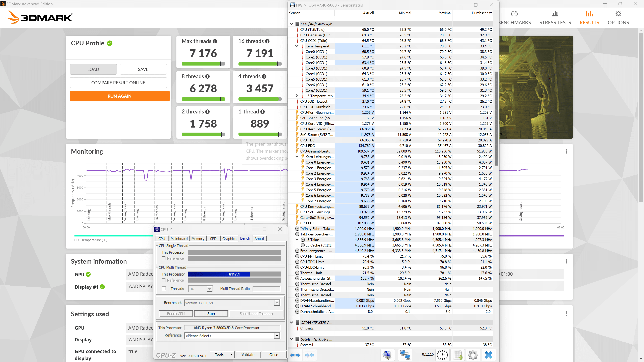Click the info icon next to 16 threads
The height and width of the screenshot is (362, 644).
[267, 41]
